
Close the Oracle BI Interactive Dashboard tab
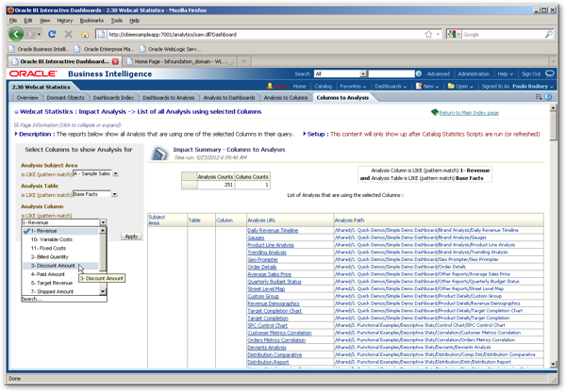pyautogui.click(x=115, y=61)
